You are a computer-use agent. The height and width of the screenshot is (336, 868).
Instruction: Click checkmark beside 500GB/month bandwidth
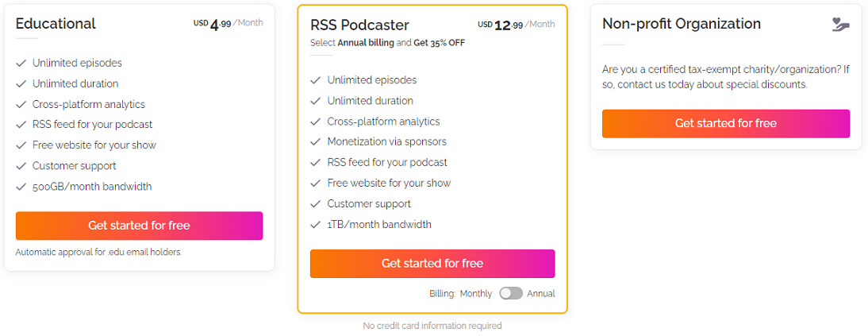tap(21, 187)
